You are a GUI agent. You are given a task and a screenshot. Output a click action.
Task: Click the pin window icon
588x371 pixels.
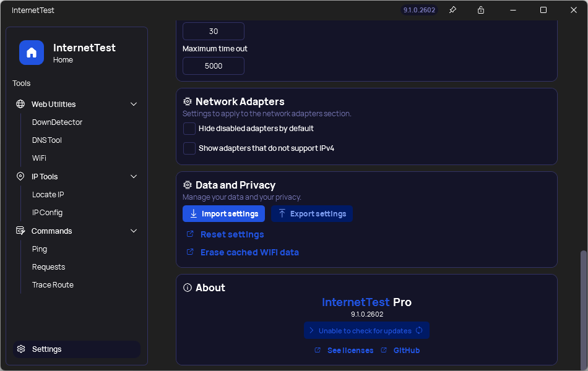pos(452,10)
